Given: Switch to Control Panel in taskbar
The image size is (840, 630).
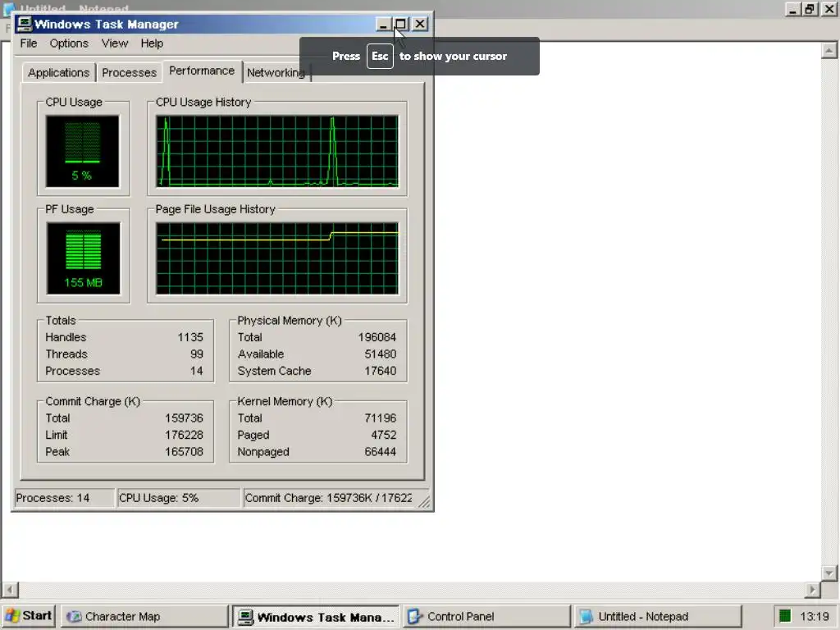Looking at the screenshot, I should pos(486,617).
